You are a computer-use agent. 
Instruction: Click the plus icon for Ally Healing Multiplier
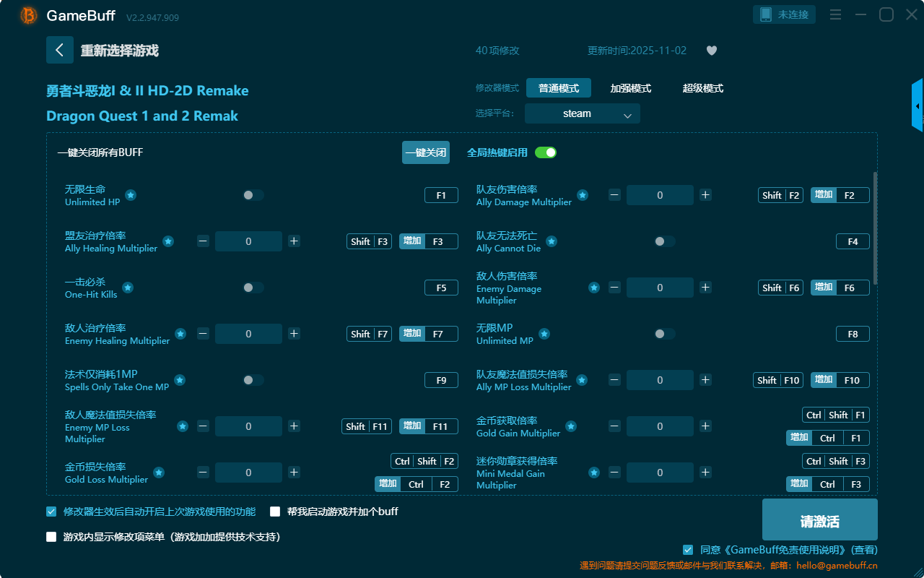(x=294, y=241)
